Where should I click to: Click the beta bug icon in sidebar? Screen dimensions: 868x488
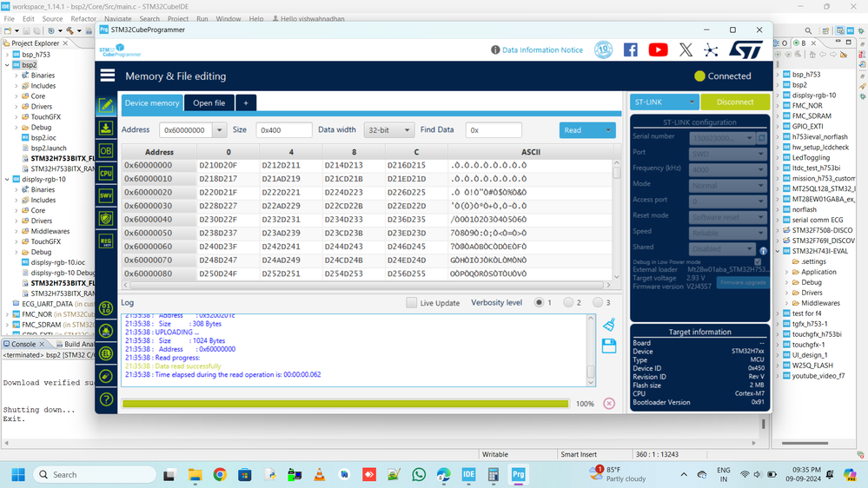(x=106, y=331)
